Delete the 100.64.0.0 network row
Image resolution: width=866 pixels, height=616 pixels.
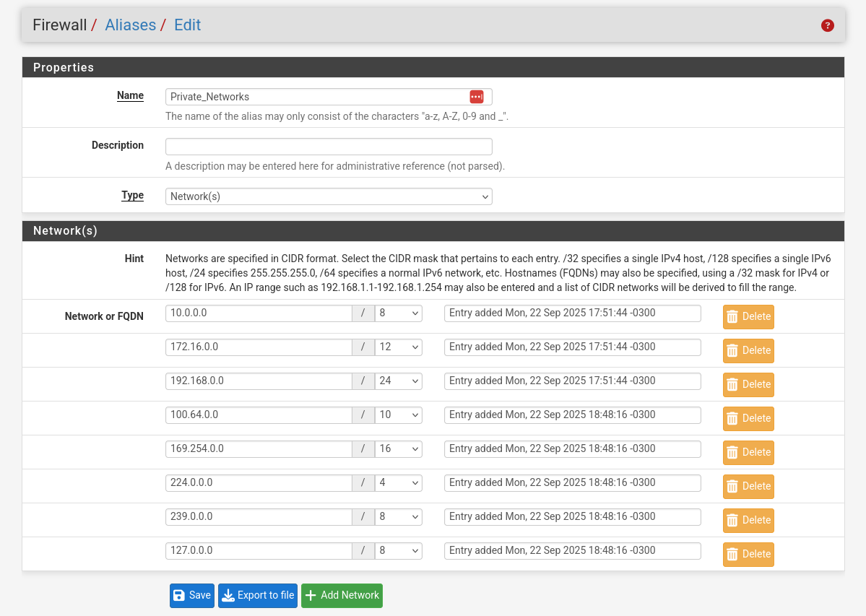coord(748,418)
